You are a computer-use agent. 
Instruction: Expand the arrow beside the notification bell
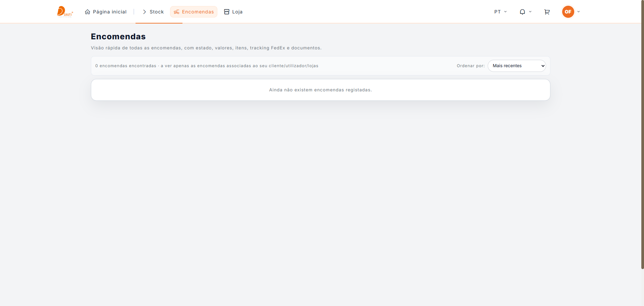[x=530, y=12]
